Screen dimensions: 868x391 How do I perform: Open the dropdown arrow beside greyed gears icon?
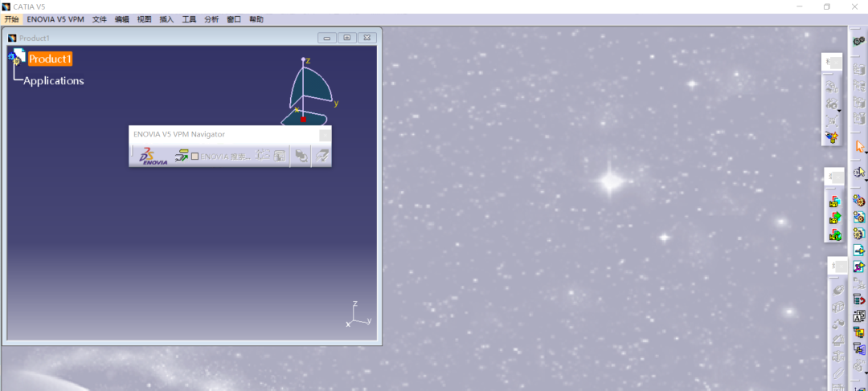(x=866, y=373)
